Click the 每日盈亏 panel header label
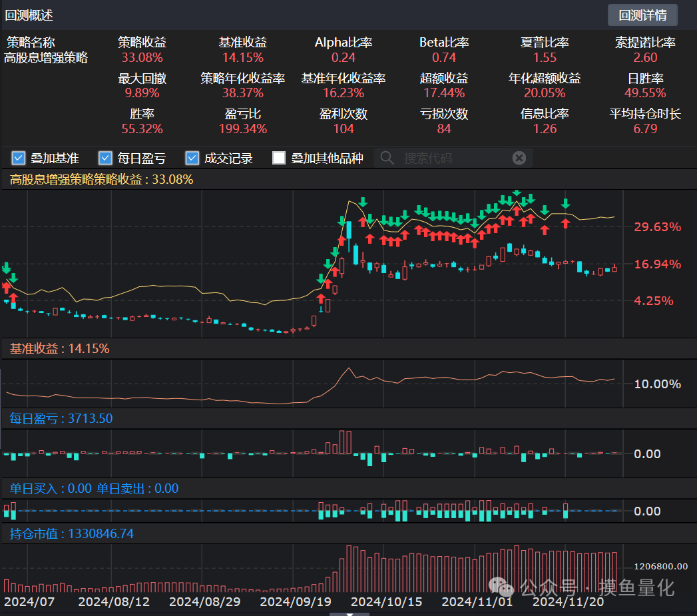697x616 pixels. point(61,418)
